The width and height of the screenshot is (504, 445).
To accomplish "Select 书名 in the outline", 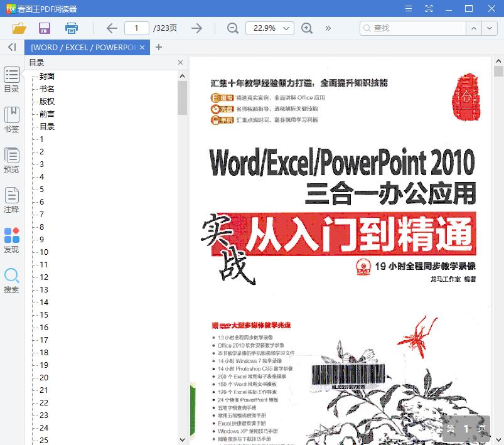I will tap(47, 88).
